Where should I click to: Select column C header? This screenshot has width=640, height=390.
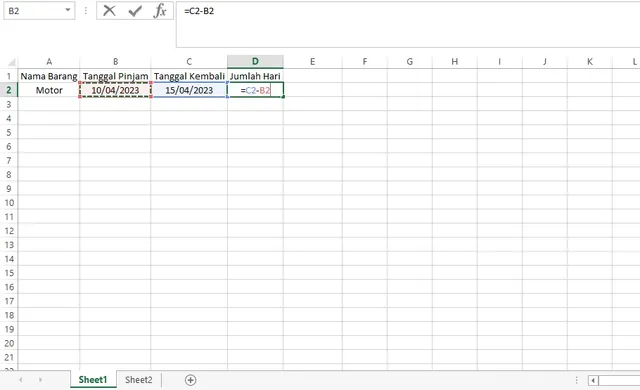pos(189,62)
